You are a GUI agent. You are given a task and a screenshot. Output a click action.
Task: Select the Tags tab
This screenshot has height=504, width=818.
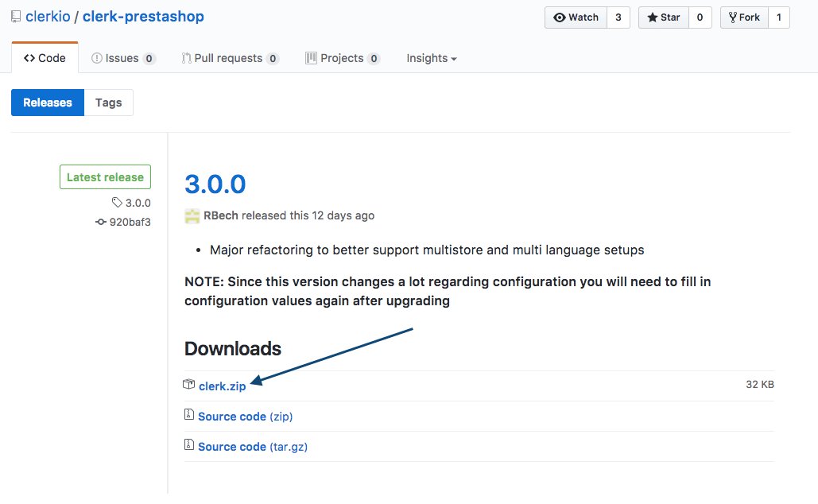(x=108, y=102)
